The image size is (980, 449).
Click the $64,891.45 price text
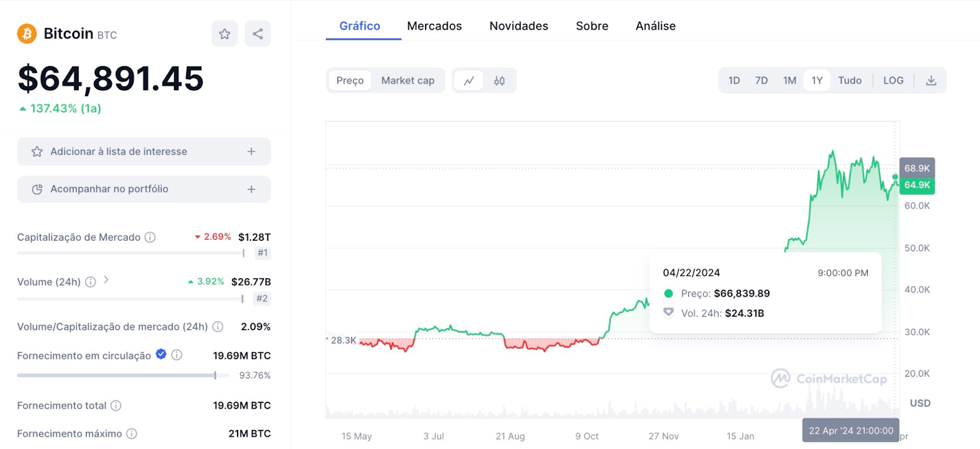[x=111, y=78]
